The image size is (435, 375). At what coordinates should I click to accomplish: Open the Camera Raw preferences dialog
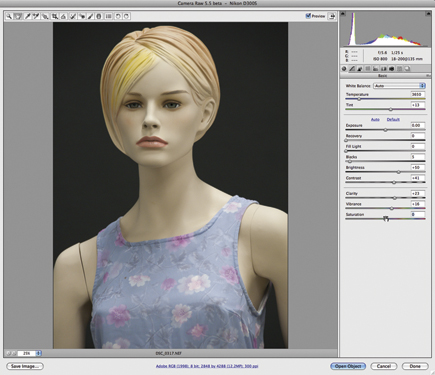pos(108,16)
